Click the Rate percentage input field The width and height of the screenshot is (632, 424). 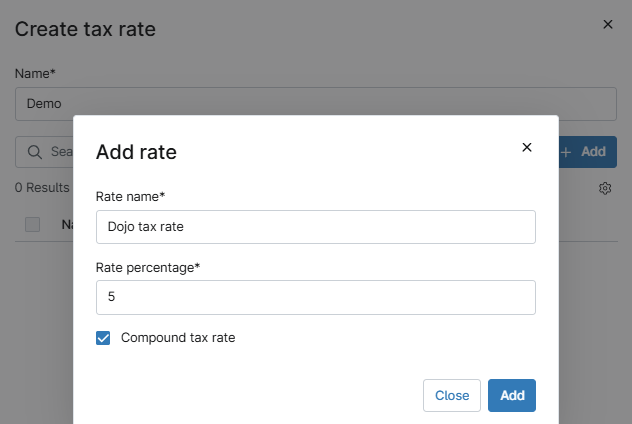316,297
